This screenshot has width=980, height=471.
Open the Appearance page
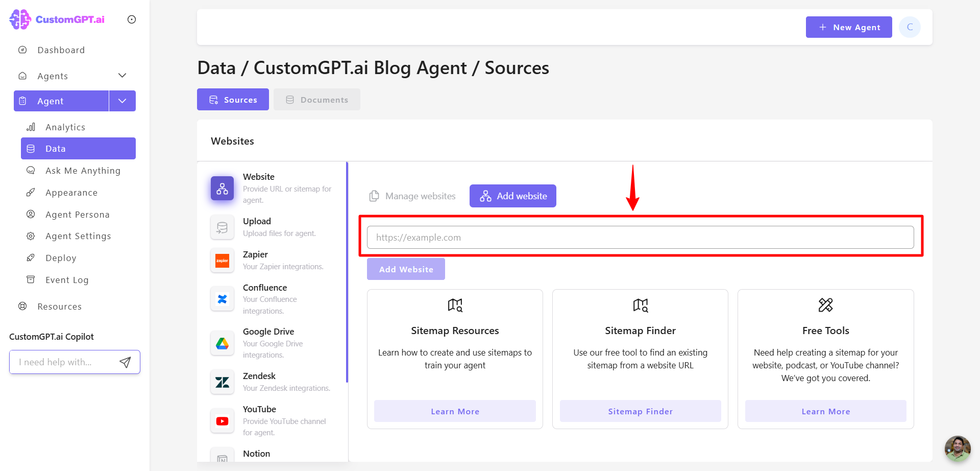[71, 193]
